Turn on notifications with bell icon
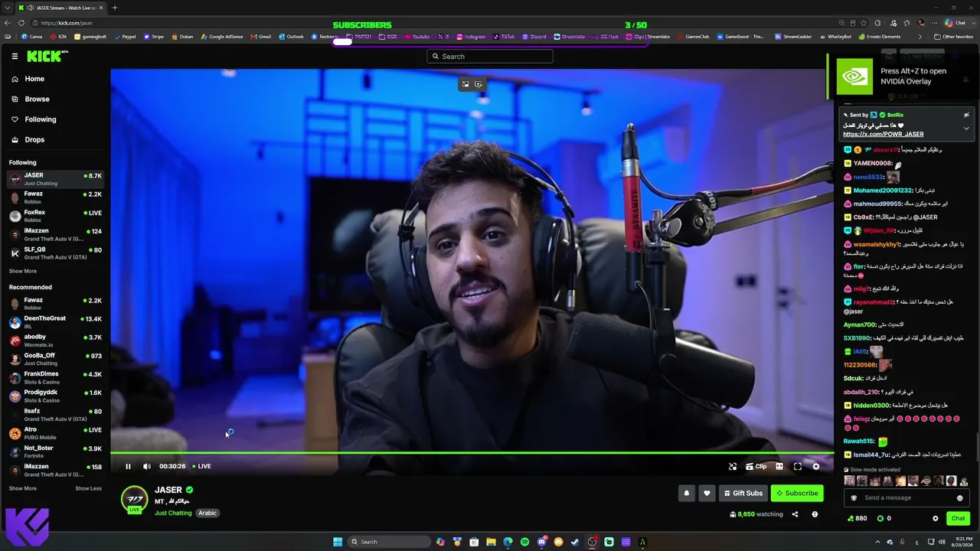This screenshot has width=980, height=551. (x=687, y=494)
